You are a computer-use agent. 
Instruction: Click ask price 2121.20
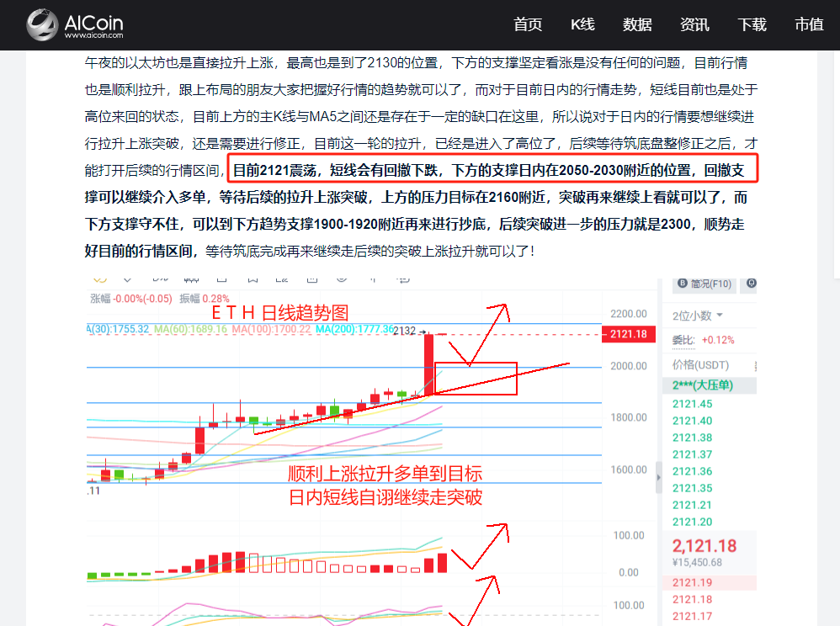click(x=692, y=523)
